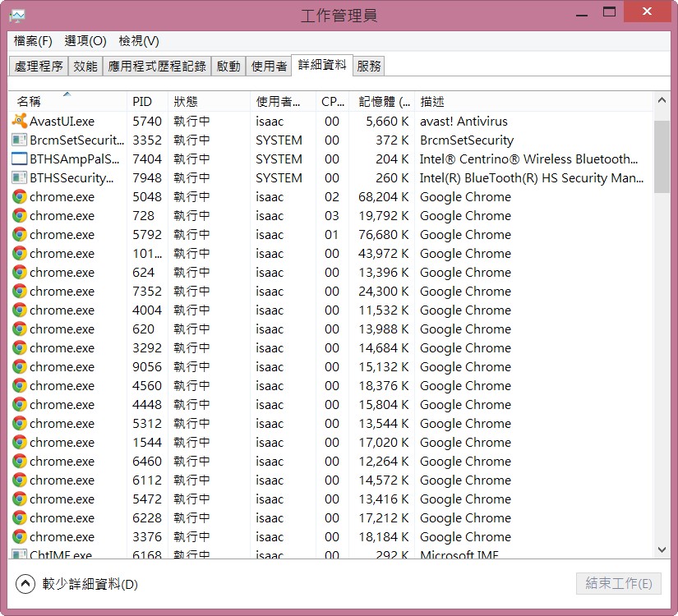The height and width of the screenshot is (616, 678).
Task: Click Chrome icon for PID 728
Action: pyautogui.click(x=20, y=216)
